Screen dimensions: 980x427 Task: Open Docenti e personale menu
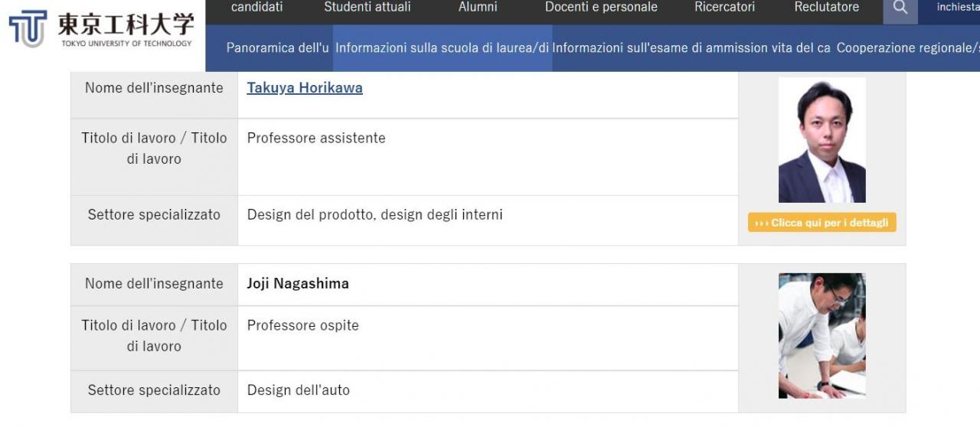pyautogui.click(x=601, y=8)
